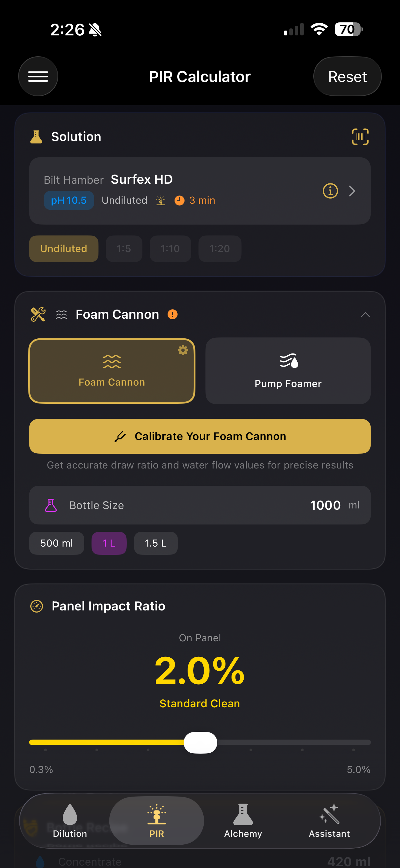
Task: Tap the orange warning icon next to Foam Cannon
Action: coord(173,314)
